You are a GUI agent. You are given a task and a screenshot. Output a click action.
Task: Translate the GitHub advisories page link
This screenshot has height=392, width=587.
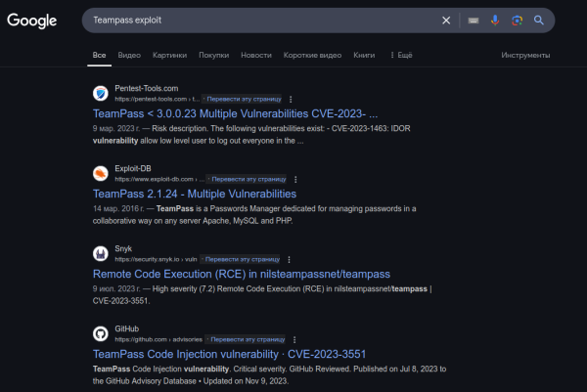[248, 339]
